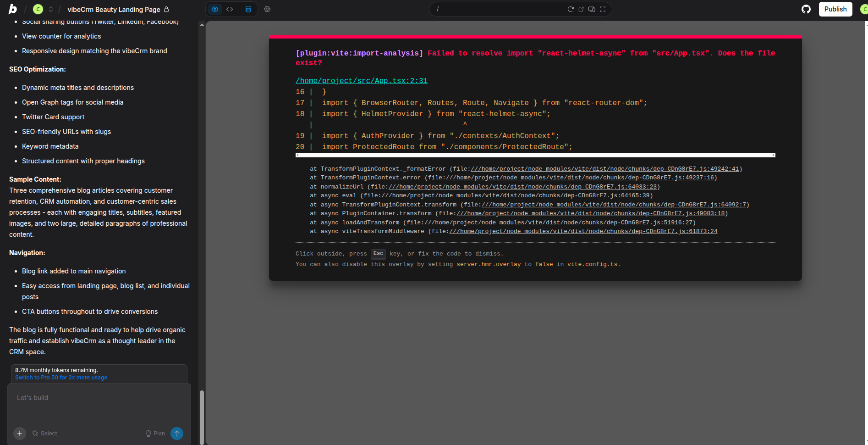This screenshot has height=445, width=868.
Task: Click the Switch to Pro 50 link
Action: [61, 378]
